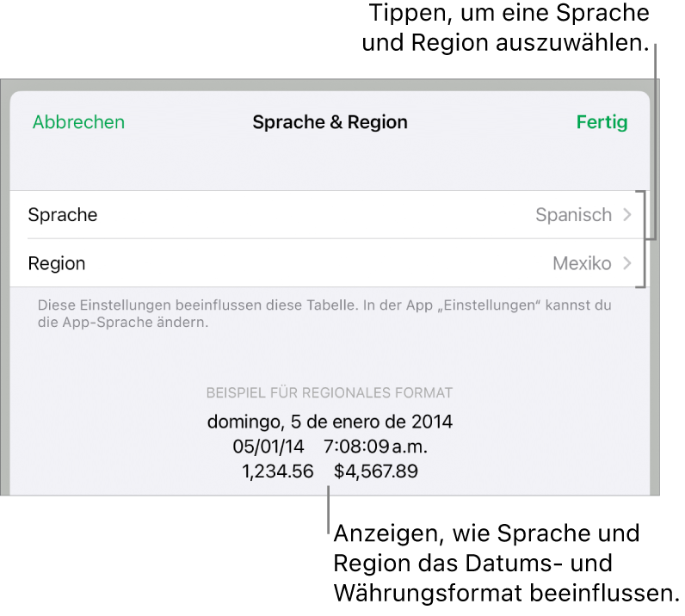
Task: Expand the chevron next to Mexiko
Action: [x=627, y=263]
